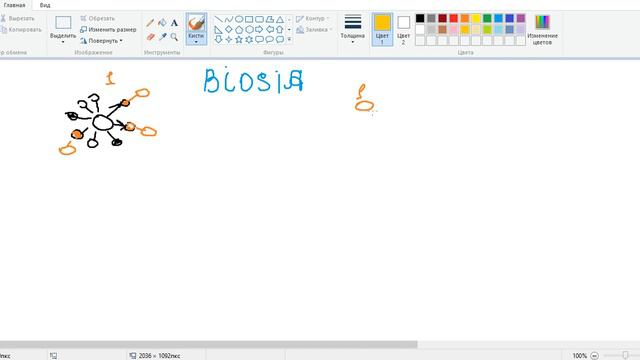This screenshot has height=360, width=640.
Task: Choose the Diamond shape
Action: coord(229,29)
